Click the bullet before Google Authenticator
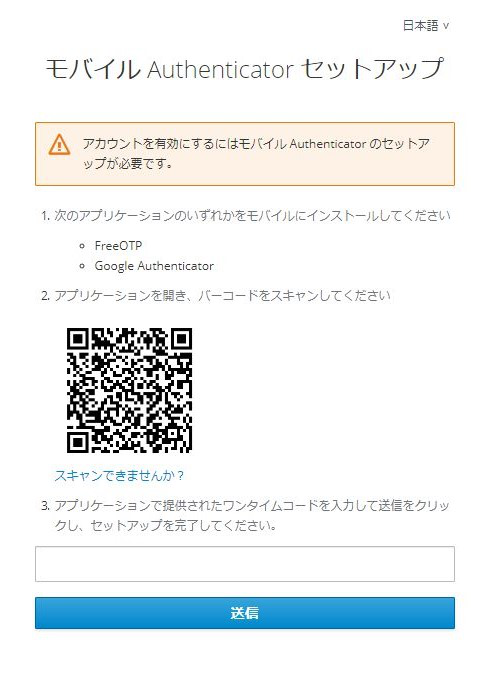488x691 pixels. (x=82, y=266)
